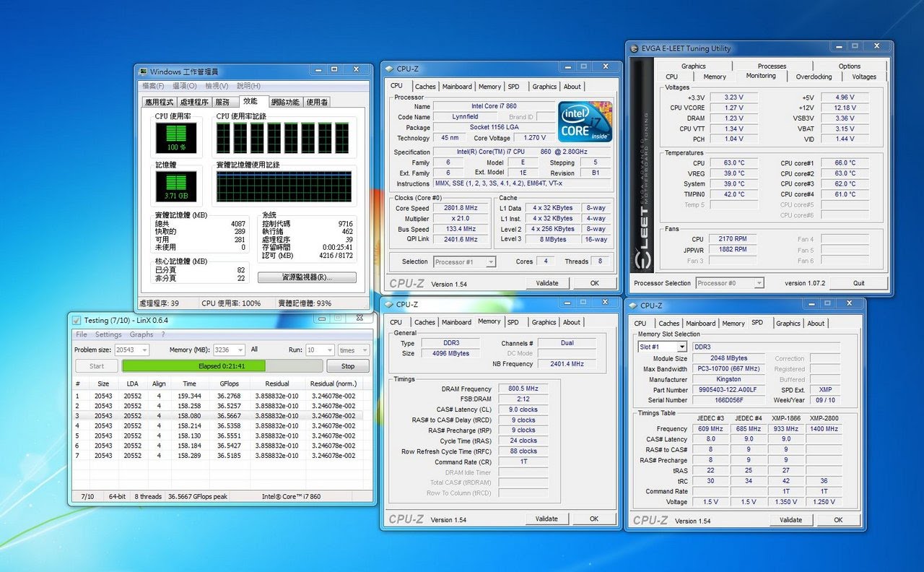Open the 說明(H) menu in Task Manager
Viewport: 924px width, 572px height.
point(249,86)
